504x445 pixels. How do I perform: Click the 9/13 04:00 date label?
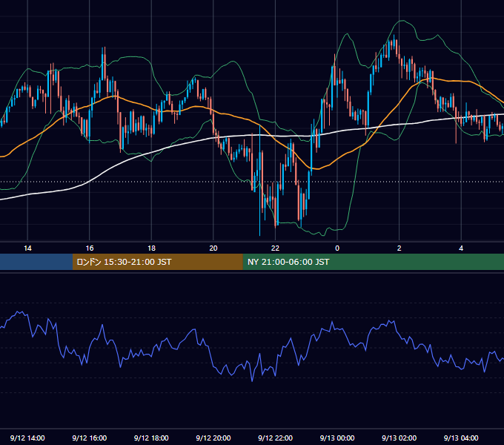(461, 438)
